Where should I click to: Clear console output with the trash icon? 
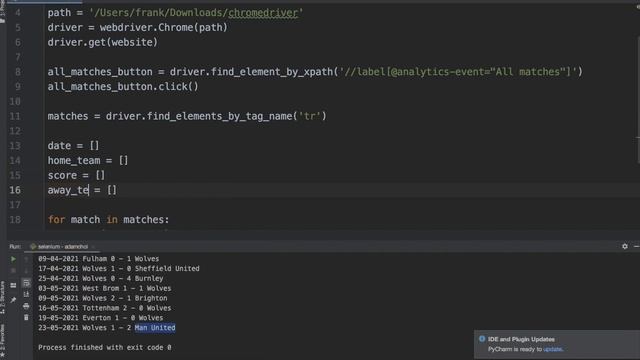tap(27, 317)
